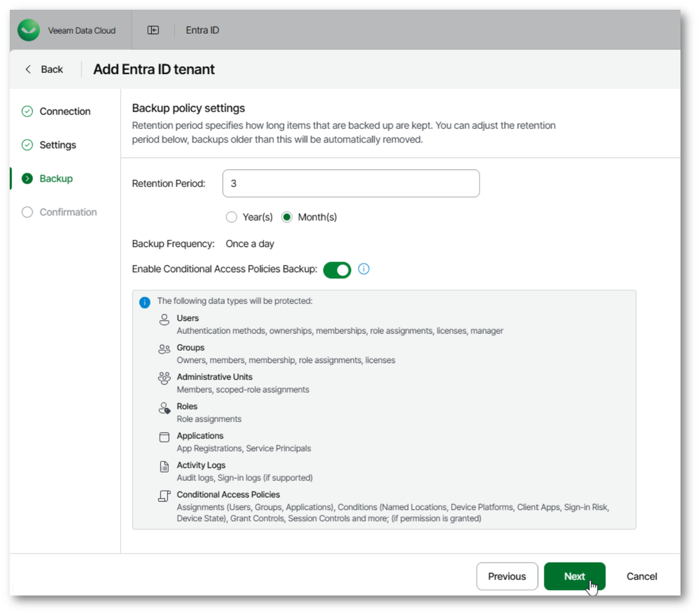Click the Users data type icon
This screenshot has height=615, width=700.
click(x=164, y=319)
